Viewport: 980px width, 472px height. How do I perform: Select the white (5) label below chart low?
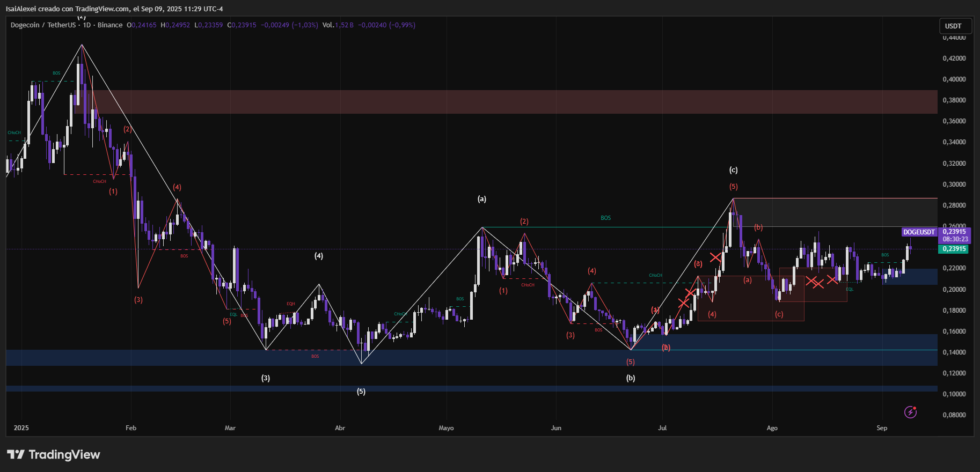361,392
